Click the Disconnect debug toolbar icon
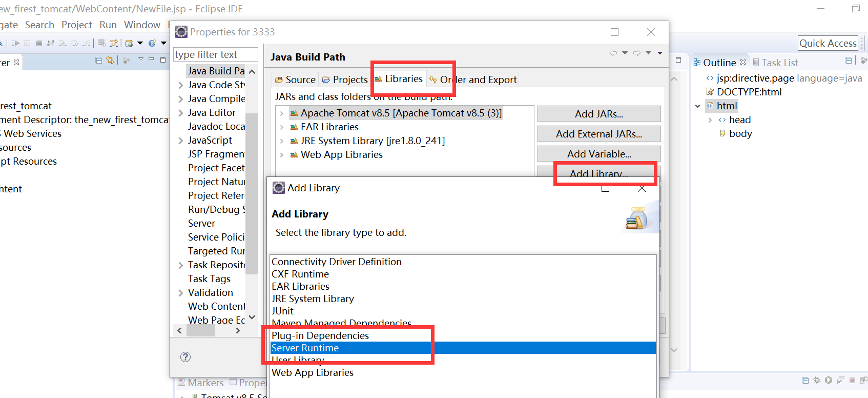The height and width of the screenshot is (398, 868). tap(51, 44)
